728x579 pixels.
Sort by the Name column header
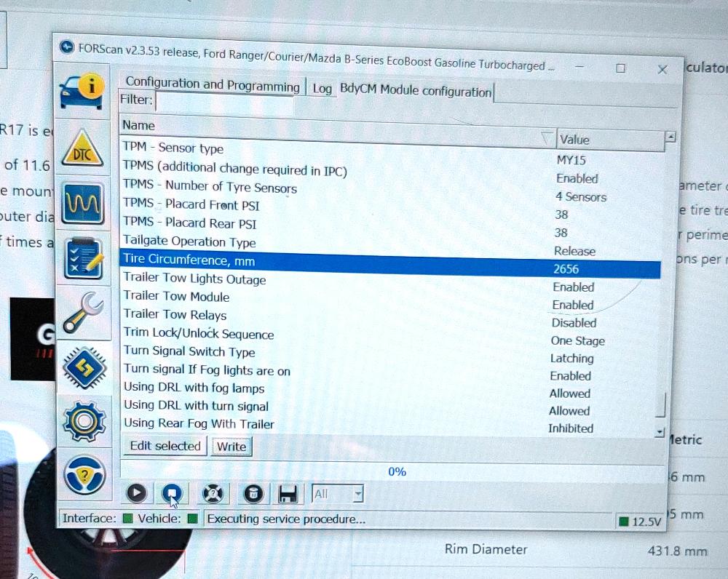coord(338,130)
